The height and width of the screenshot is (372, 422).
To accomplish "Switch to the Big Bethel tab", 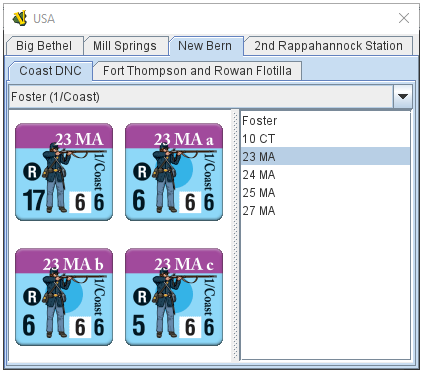I will (44, 46).
